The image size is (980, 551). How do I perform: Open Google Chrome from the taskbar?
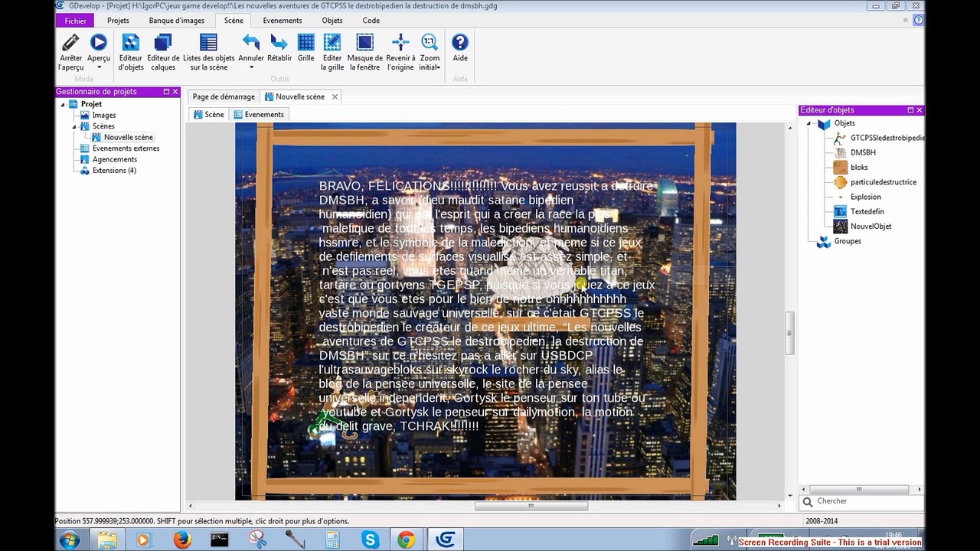coord(406,540)
